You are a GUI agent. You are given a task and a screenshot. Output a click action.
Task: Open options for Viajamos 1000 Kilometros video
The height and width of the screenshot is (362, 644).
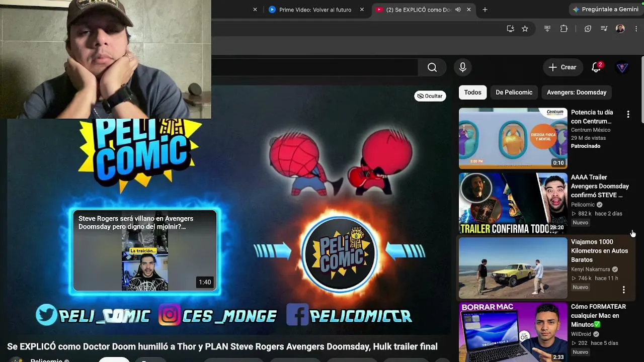624,290
